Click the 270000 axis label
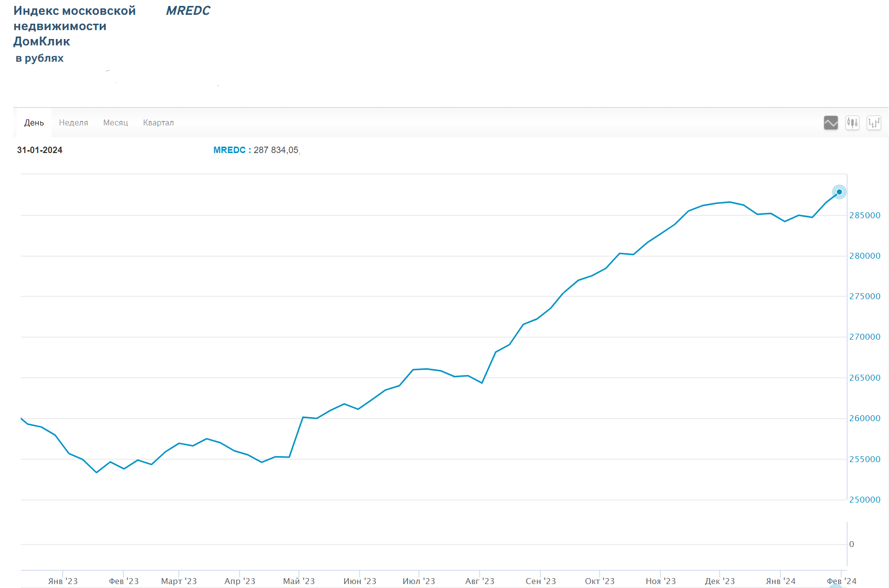 (865, 337)
